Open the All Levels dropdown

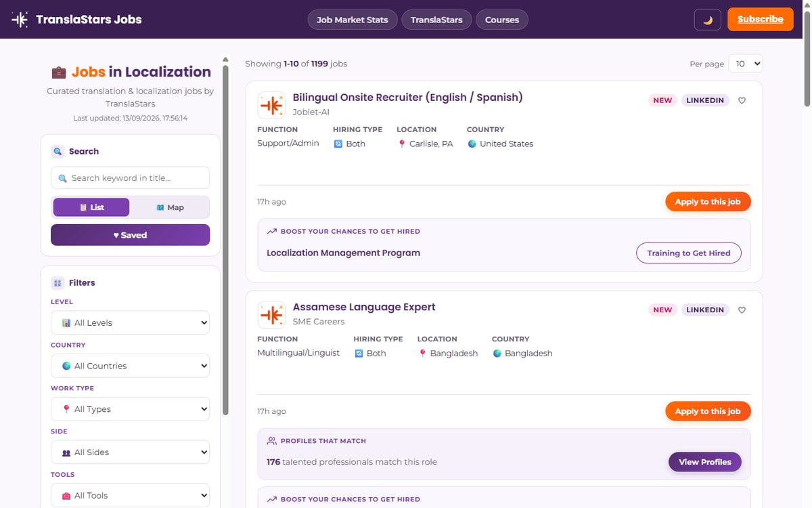[x=130, y=322]
